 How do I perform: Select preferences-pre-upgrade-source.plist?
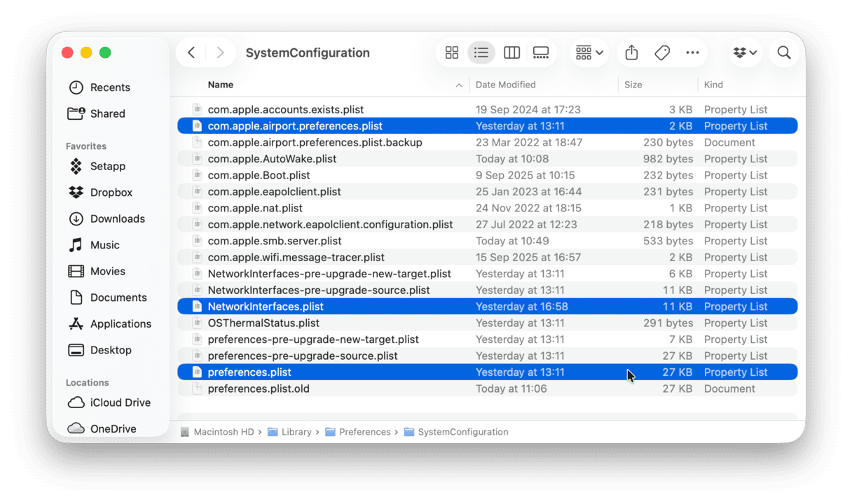(x=487, y=356)
